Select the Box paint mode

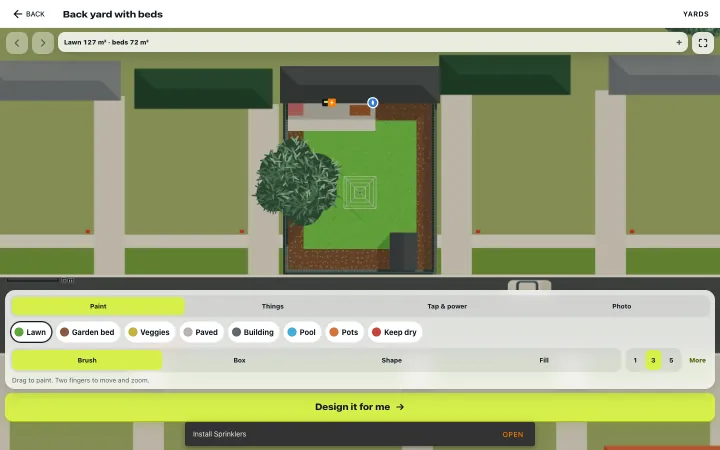click(x=239, y=360)
